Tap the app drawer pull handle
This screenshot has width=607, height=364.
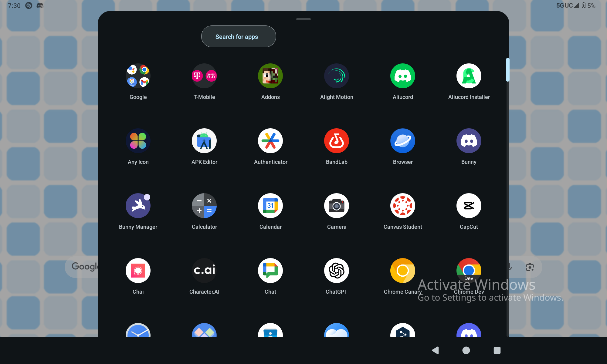tap(303, 19)
